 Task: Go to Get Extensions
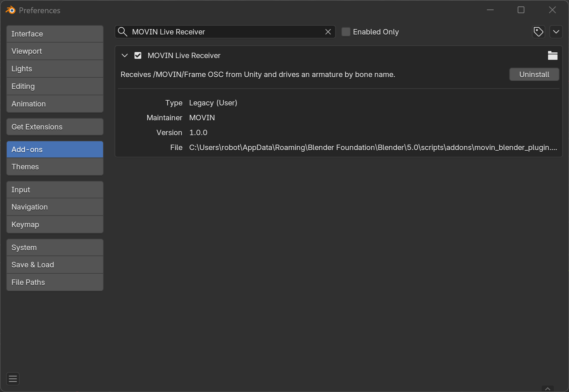(x=55, y=127)
